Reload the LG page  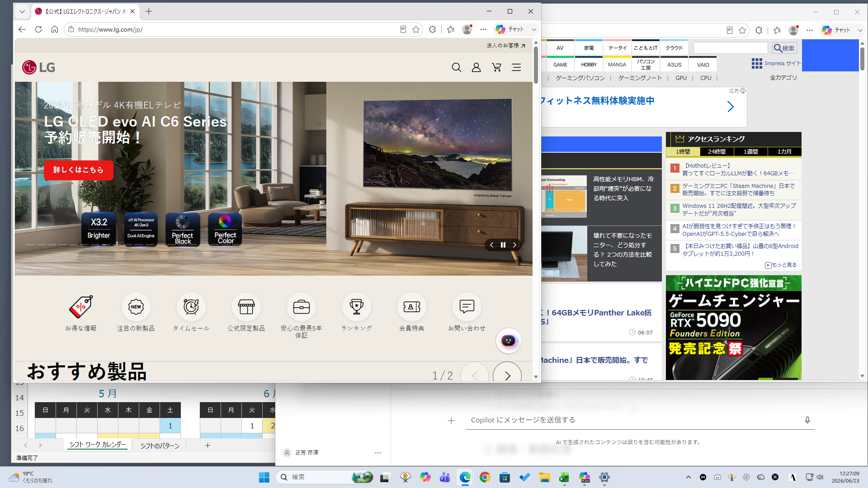pyautogui.click(x=38, y=29)
